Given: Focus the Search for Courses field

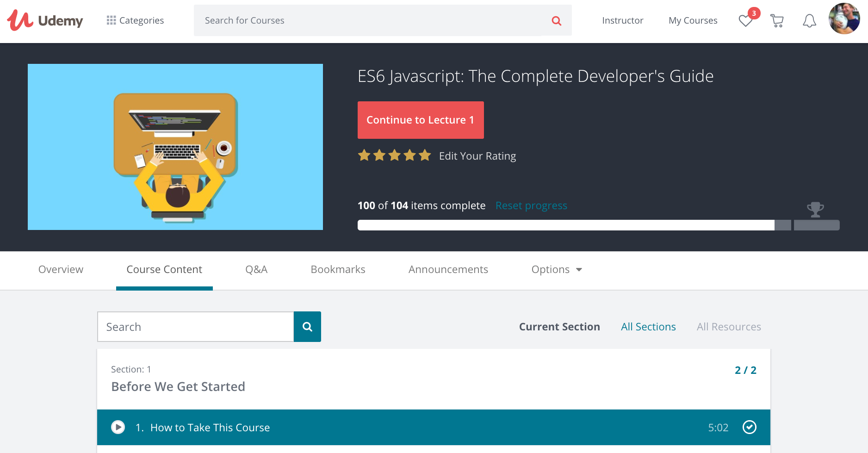Looking at the screenshot, I should (x=368, y=20).
